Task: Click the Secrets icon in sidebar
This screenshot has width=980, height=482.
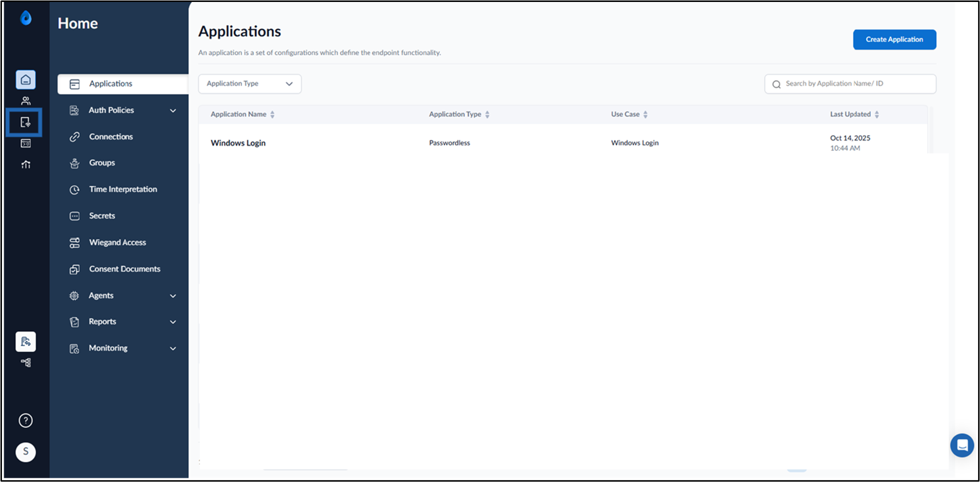Action: (75, 216)
